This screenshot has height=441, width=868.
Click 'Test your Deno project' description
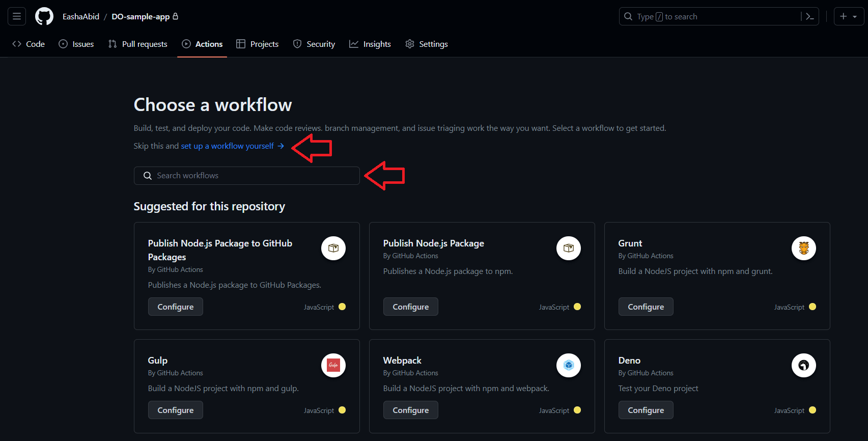coord(658,389)
